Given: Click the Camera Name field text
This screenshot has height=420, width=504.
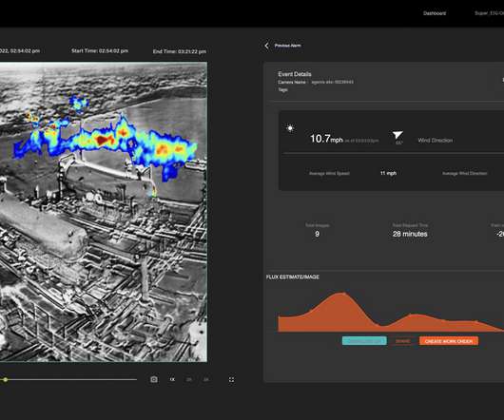Looking at the screenshot, I should point(316,83).
